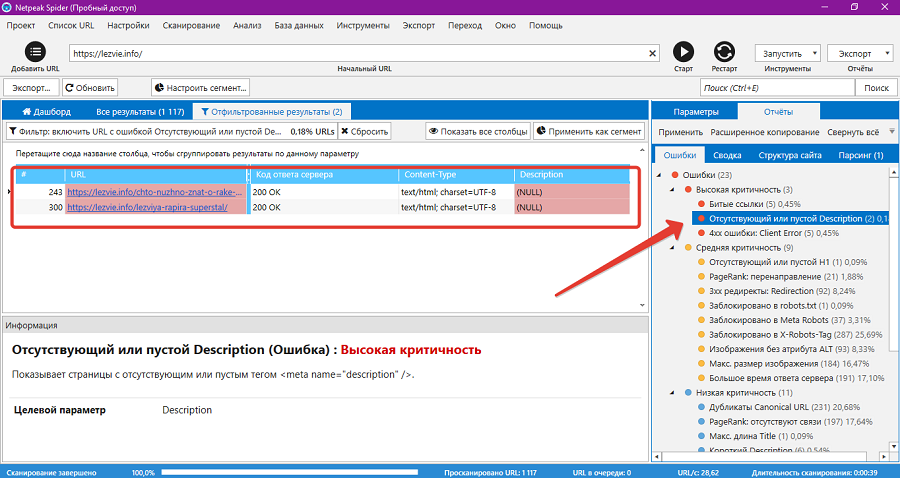Switch to the Дашборд tab

click(46, 112)
